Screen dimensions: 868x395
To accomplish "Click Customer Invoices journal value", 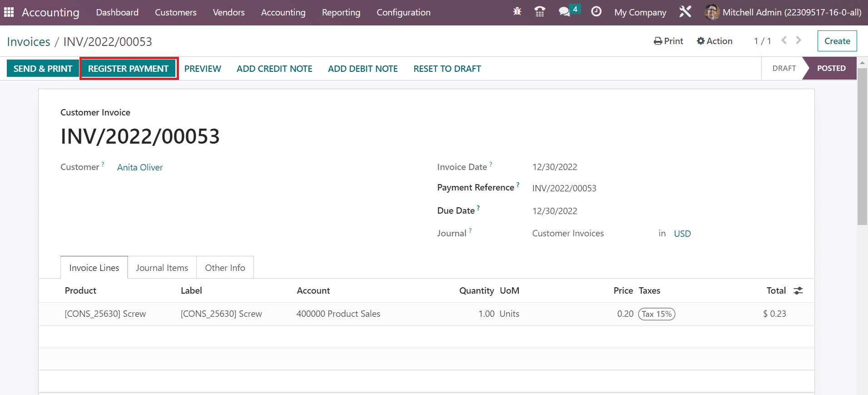I will [x=568, y=233].
